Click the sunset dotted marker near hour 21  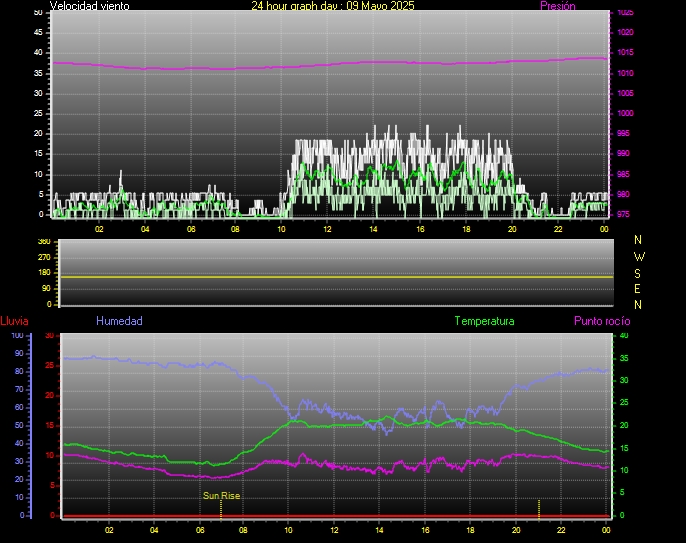[539, 508]
